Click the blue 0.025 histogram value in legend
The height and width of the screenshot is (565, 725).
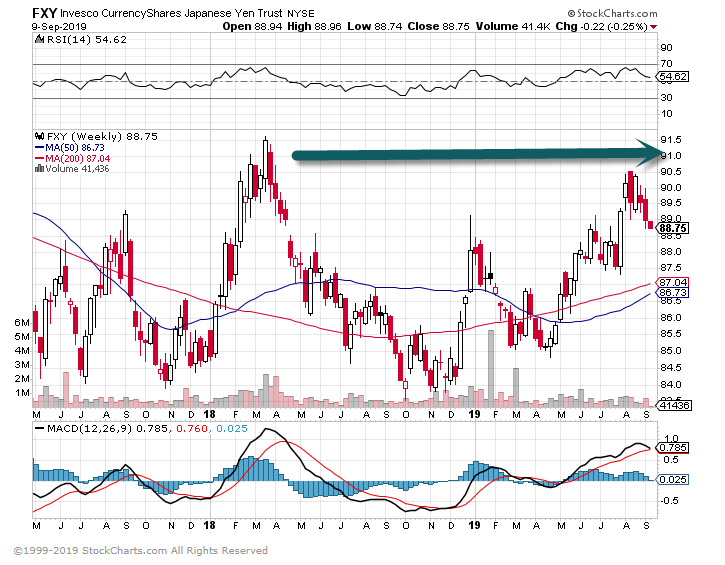(x=232, y=429)
